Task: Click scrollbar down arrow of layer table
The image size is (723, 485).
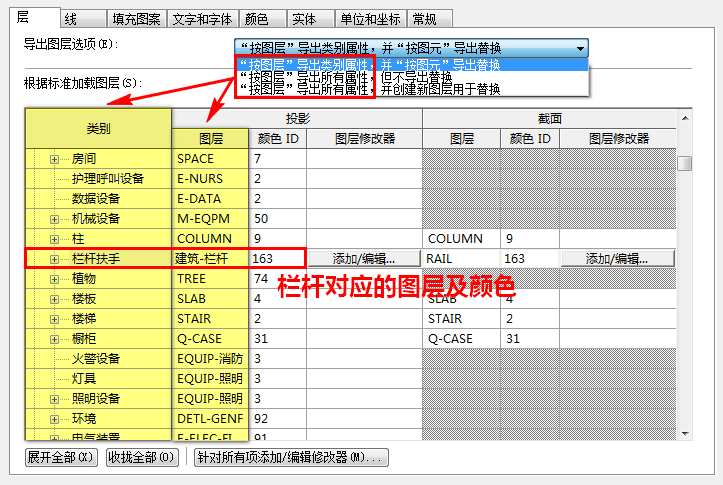Action: [685, 433]
